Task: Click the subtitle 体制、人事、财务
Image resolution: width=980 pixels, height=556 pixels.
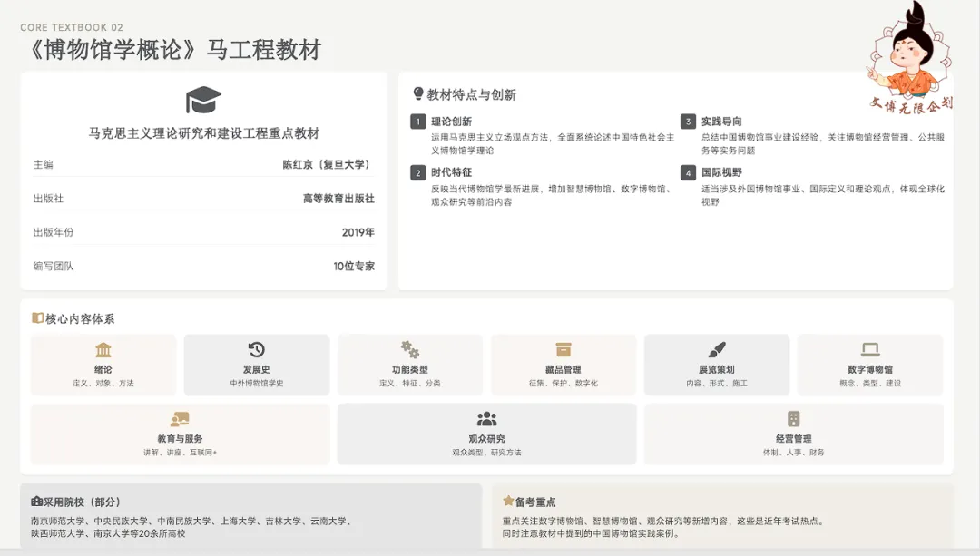Action: 794,453
